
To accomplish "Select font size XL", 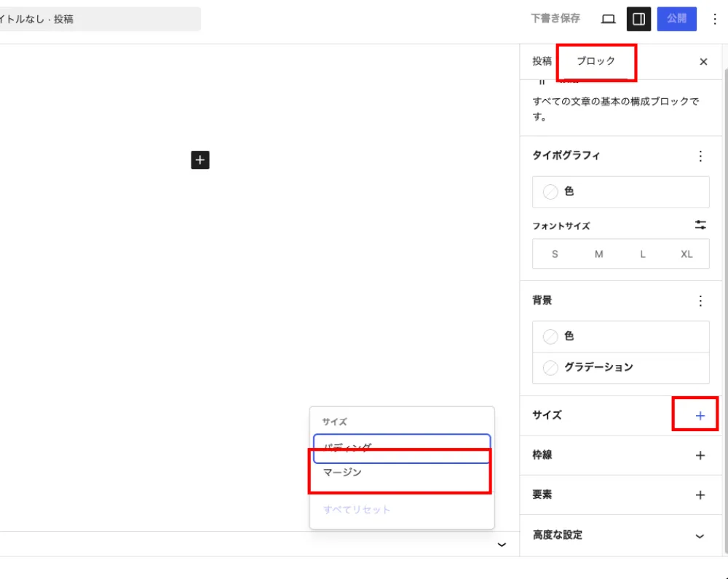I will [687, 254].
